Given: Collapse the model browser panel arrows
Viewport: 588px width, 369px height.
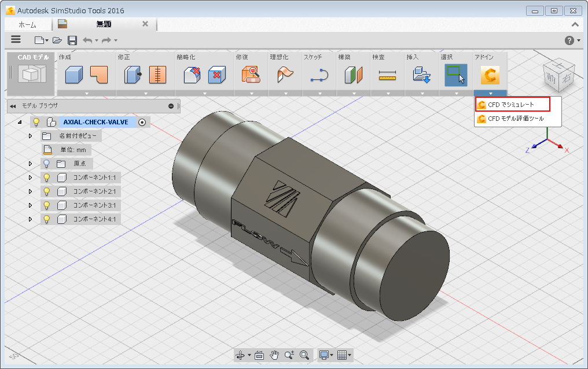Looking at the screenshot, I should tap(13, 106).
